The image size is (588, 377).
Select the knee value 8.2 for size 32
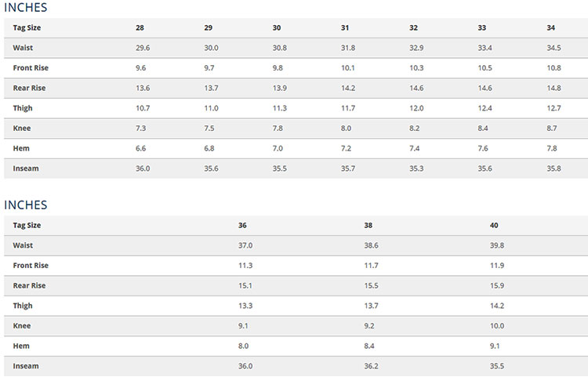414,129
